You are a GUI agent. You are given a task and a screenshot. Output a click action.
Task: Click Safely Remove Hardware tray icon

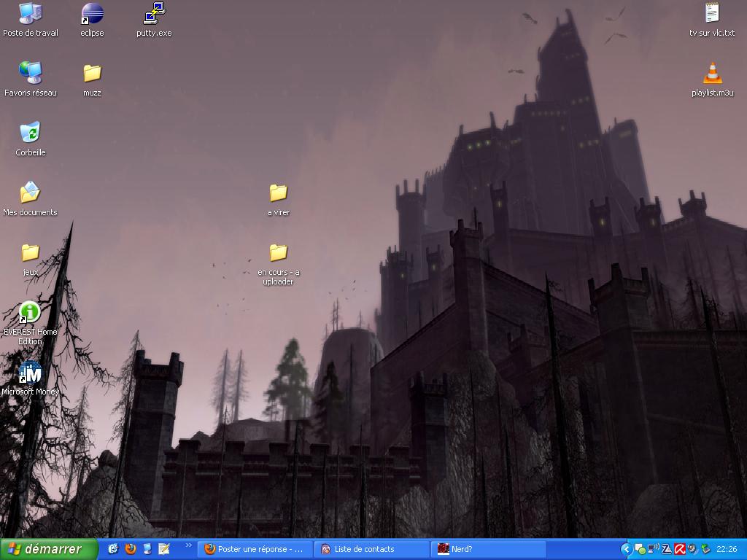click(705, 550)
